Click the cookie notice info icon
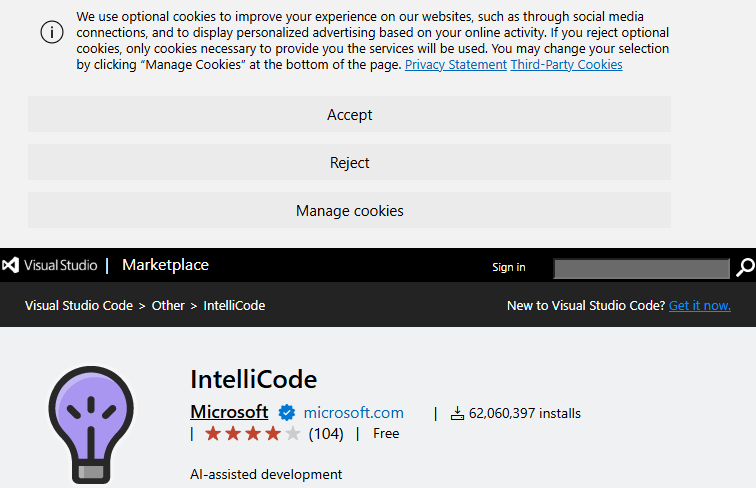 click(52, 32)
